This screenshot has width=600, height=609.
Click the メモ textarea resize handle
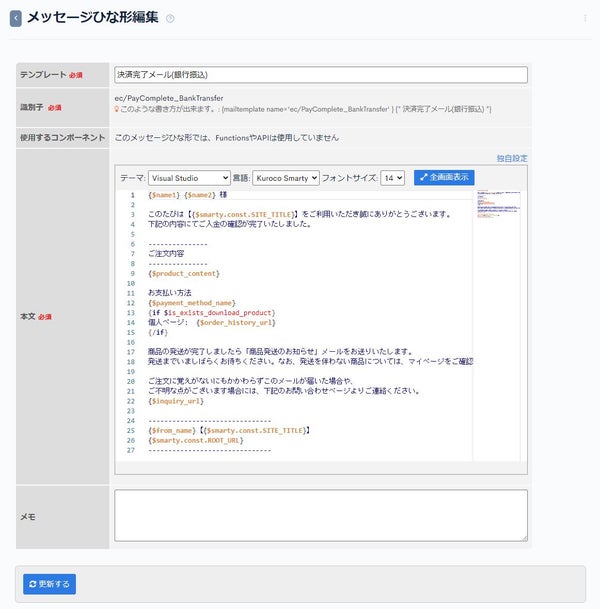[x=525, y=538]
